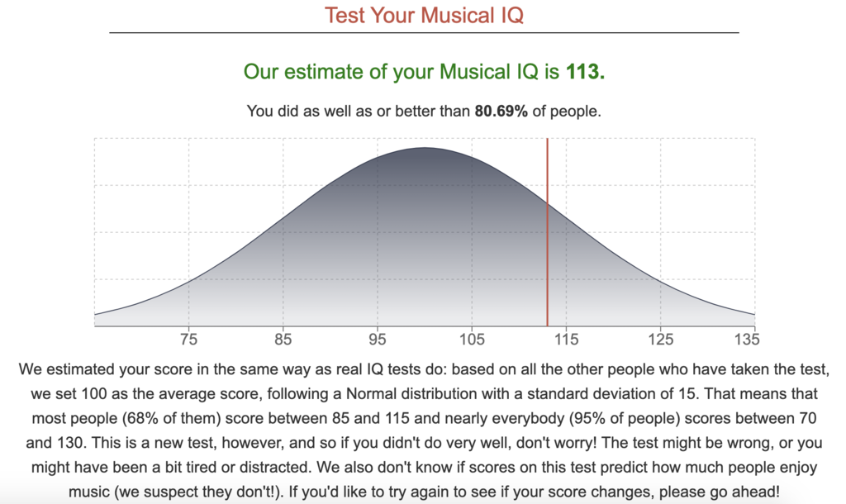Click the 80.69% percentile figure
Image resolution: width=846 pixels, height=504 pixels.
501,112
